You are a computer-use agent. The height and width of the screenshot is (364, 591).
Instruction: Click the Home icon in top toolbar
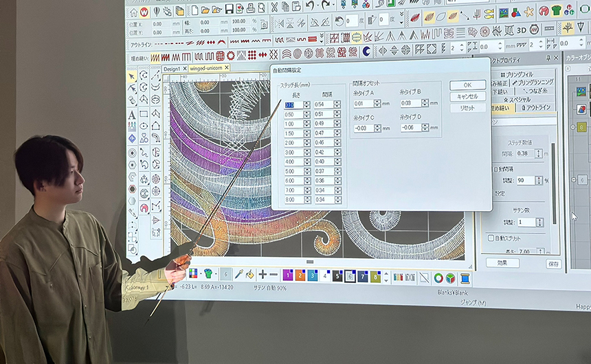point(133,12)
